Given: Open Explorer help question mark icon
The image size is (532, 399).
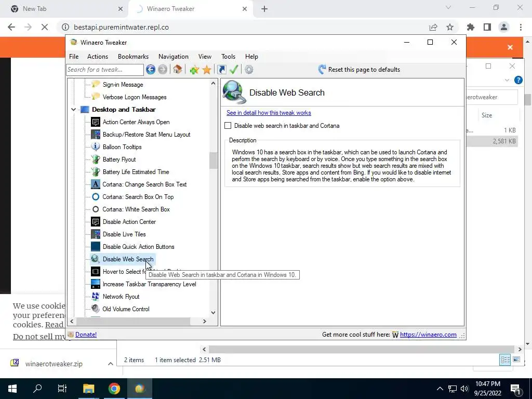Looking at the screenshot, I should point(518,80).
